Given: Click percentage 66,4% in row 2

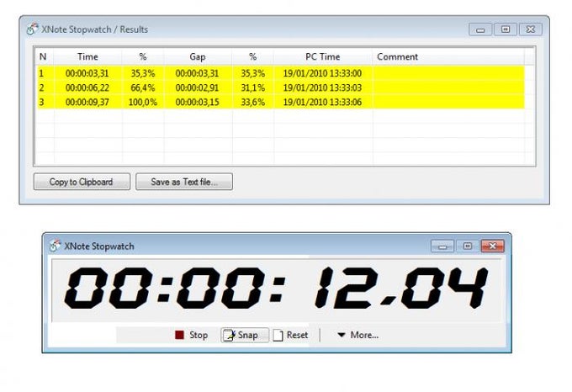Looking at the screenshot, I should click(x=143, y=87).
